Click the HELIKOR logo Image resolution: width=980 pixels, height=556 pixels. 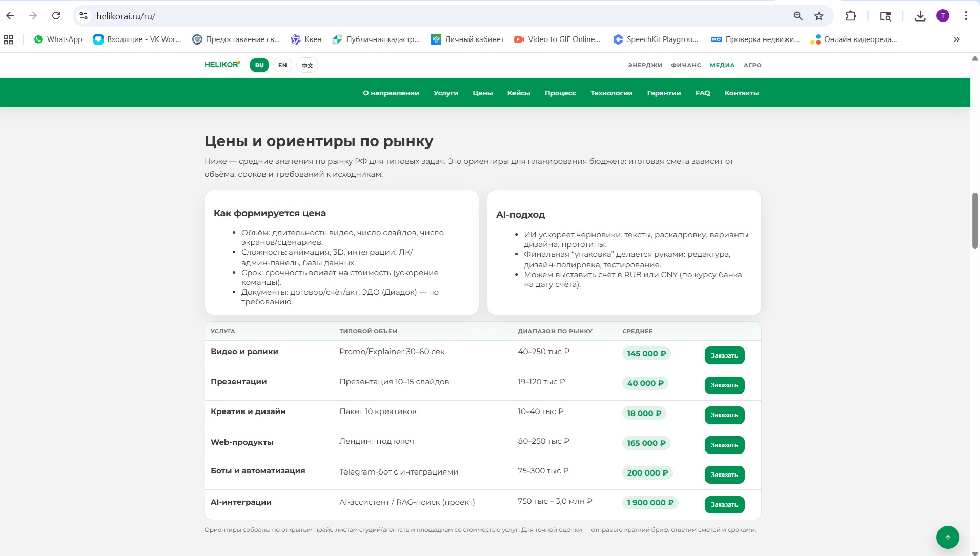(222, 65)
